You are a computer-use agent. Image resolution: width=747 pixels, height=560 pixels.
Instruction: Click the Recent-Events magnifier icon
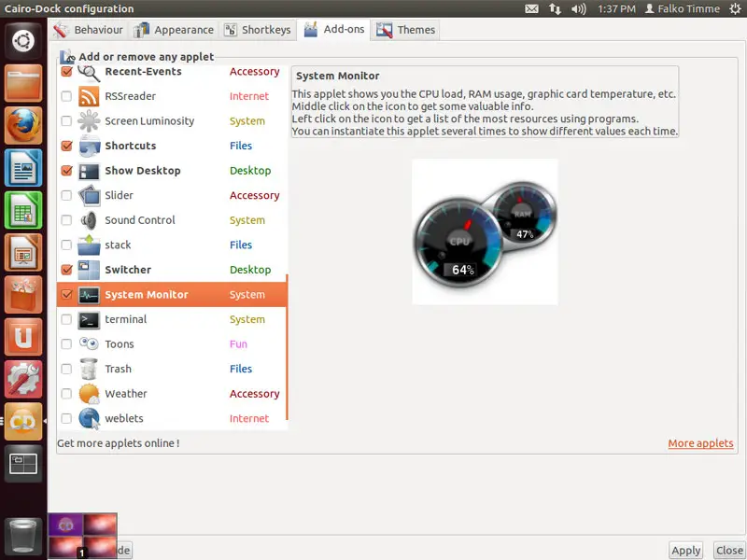point(89,72)
